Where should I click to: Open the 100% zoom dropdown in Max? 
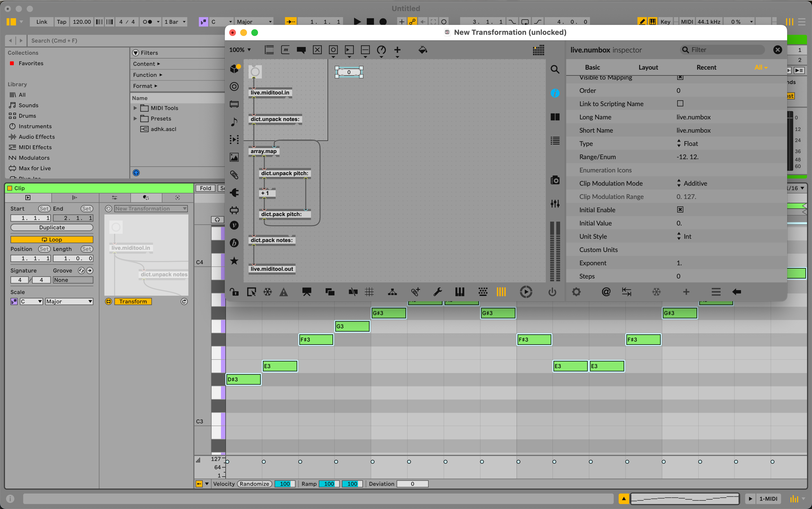click(x=240, y=50)
